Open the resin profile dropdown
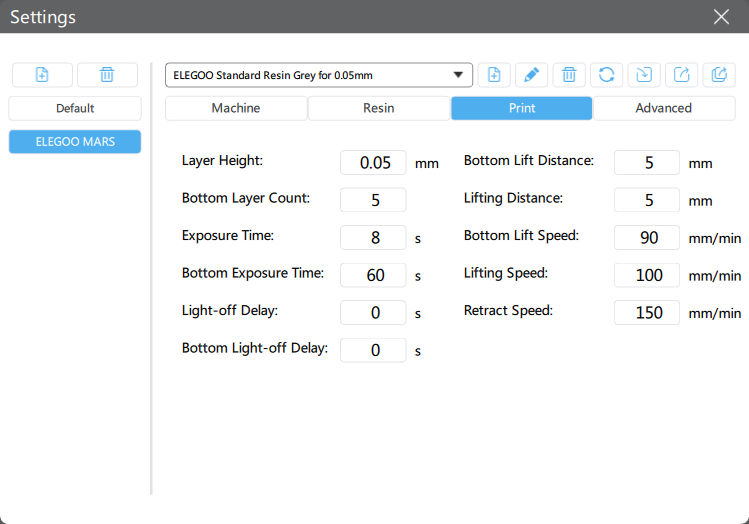 point(319,75)
